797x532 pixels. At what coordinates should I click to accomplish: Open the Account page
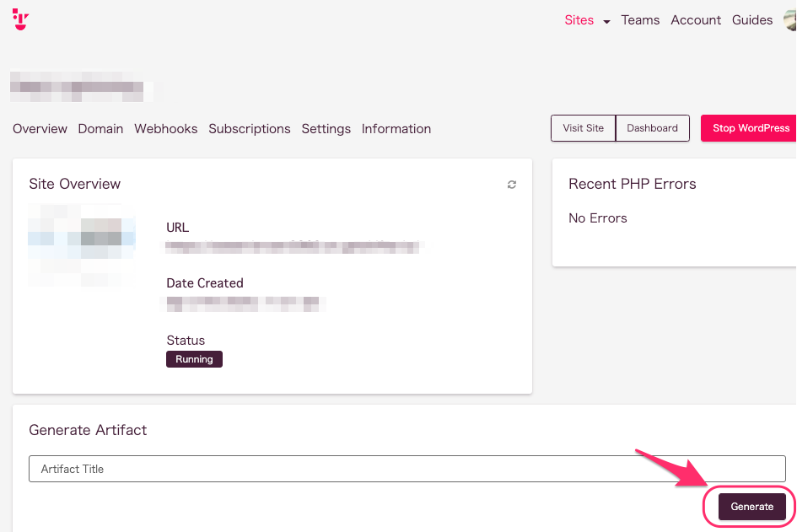tap(695, 20)
